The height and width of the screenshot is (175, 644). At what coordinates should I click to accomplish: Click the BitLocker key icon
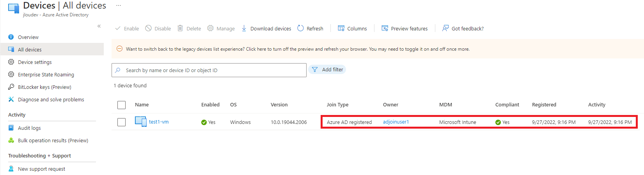click(x=11, y=87)
